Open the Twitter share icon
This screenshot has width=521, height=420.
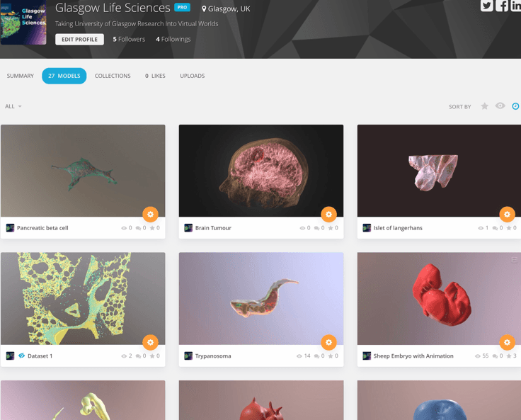pyautogui.click(x=486, y=6)
